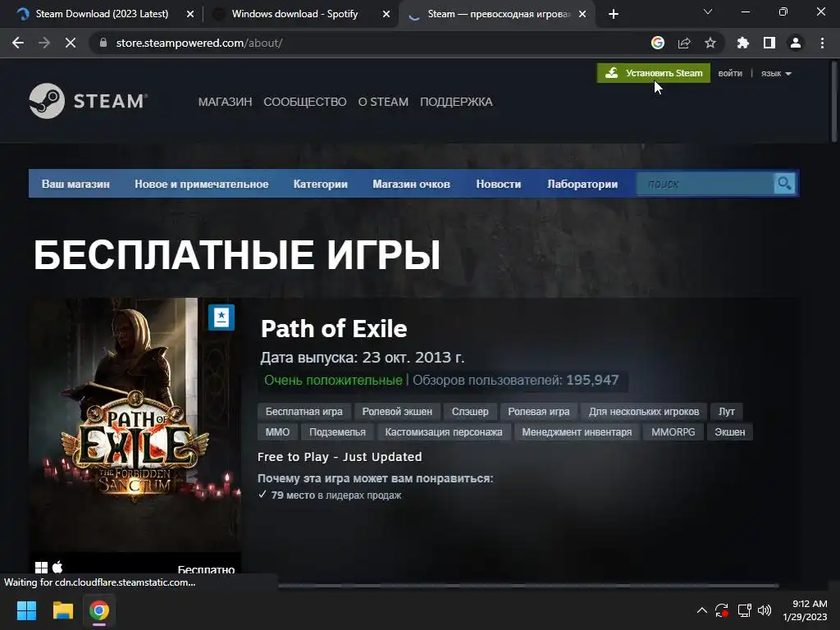Viewport: 840px width, 630px height.
Task: Go back with the browser back arrow
Action: (18, 43)
